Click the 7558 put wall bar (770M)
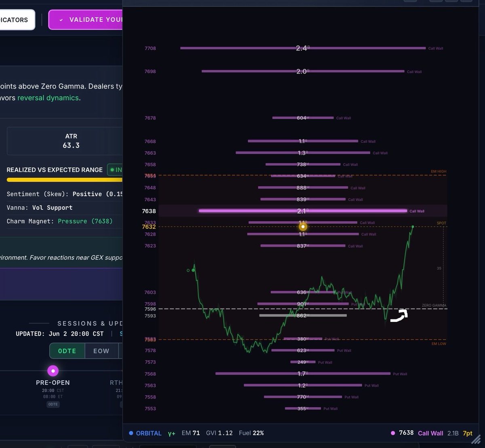 pyautogui.click(x=303, y=397)
